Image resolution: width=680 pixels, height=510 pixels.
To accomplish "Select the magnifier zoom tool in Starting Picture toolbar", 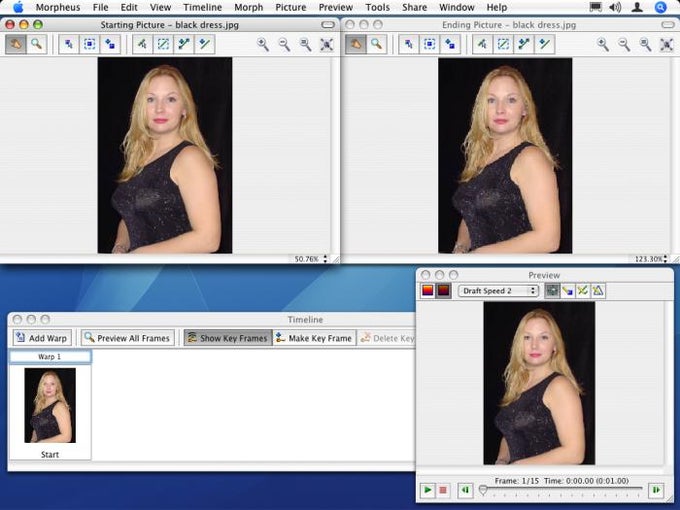I will point(37,44).
